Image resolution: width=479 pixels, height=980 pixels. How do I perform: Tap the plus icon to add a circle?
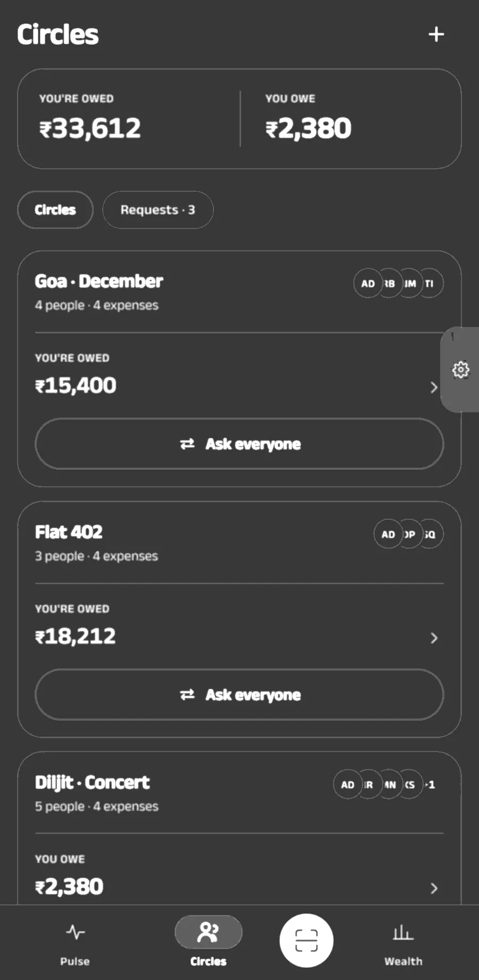[436, 34]
